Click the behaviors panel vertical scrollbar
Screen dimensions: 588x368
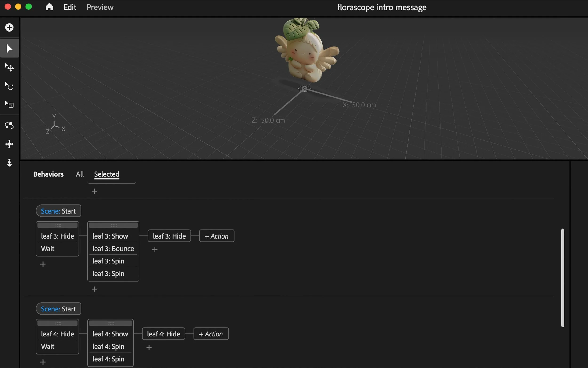562,277
